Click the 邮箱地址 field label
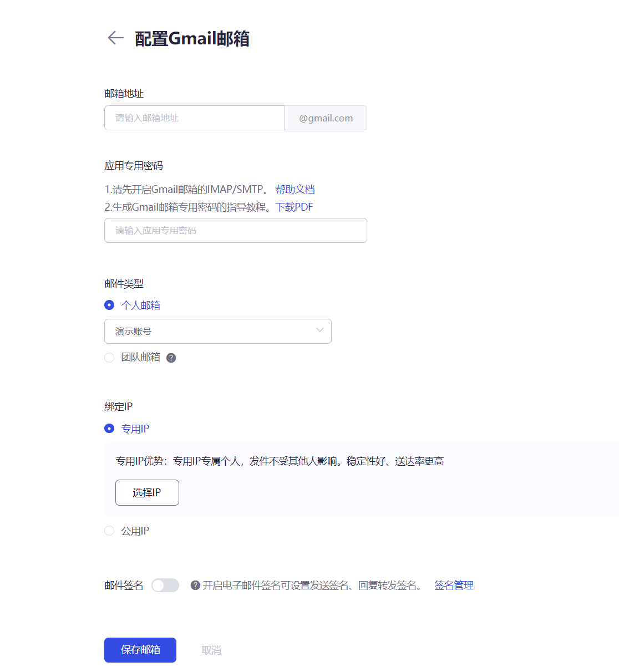The width and height of the screenshot is (619, 672). (x=124, y=93)
